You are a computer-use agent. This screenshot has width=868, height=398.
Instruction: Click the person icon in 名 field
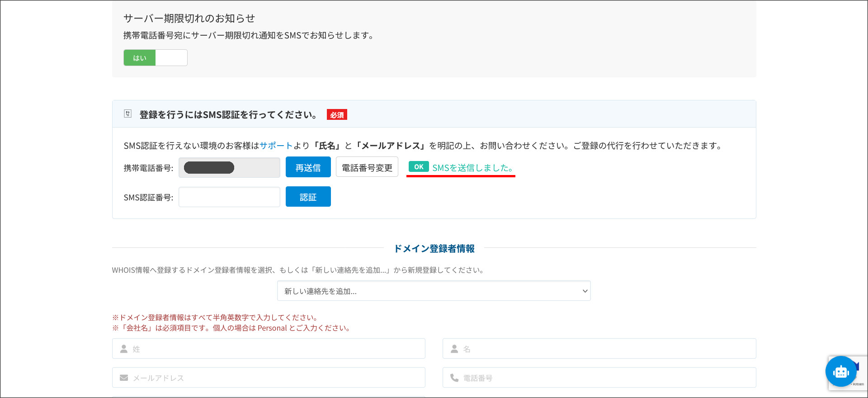coord(454,349)
